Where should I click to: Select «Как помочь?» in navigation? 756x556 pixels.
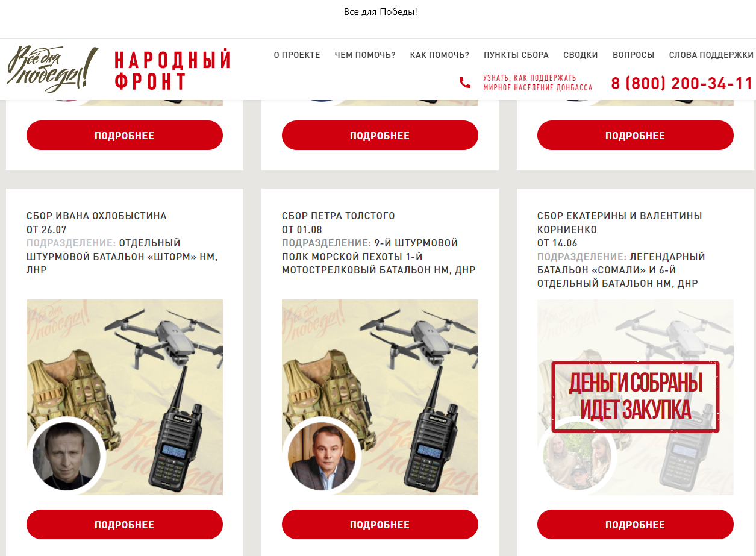click(440, 55)
